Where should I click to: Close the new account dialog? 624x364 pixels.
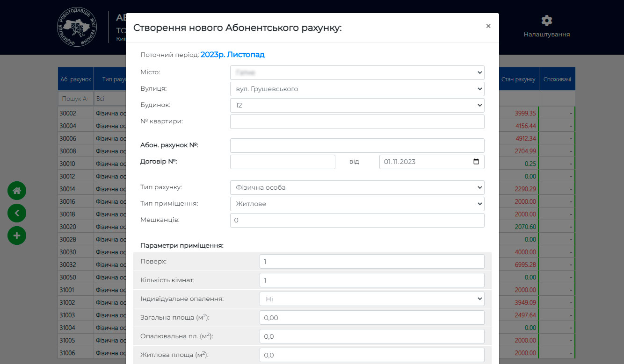pyautogui.click(x=488, y=26)
